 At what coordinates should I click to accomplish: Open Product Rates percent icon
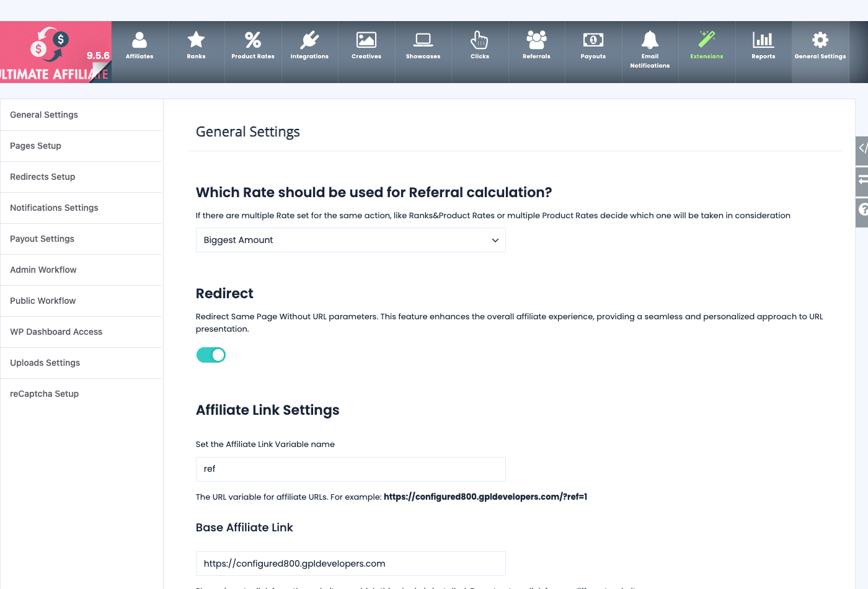tap(253, 40)
